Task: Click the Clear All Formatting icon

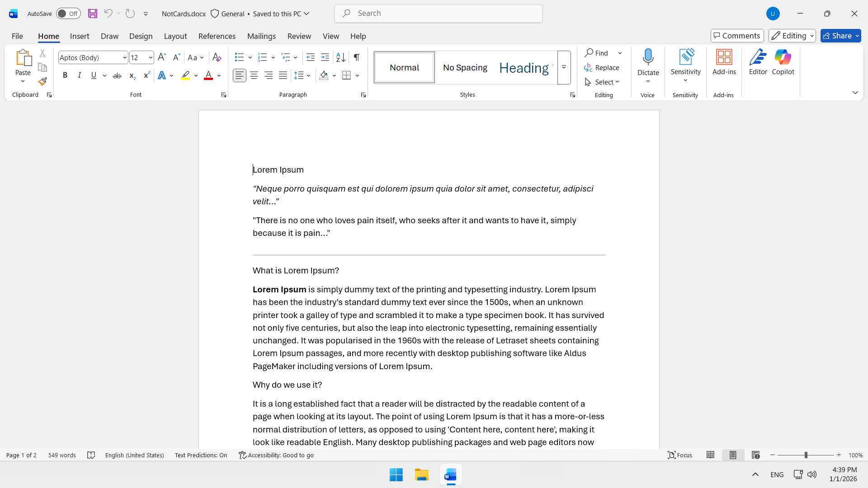Action: [x=217, y=57]
